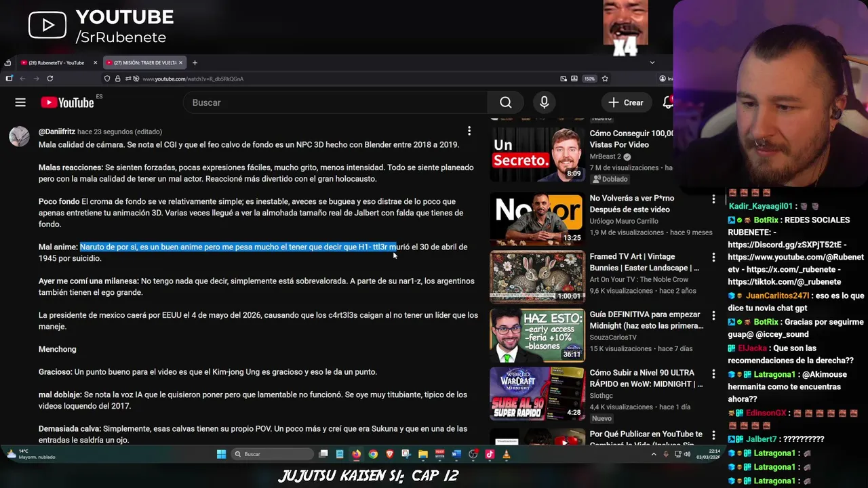868x488 pixels.
Task: Open the HAZ ESTO Midnight guide thumbnail
Action: (537, 335)
